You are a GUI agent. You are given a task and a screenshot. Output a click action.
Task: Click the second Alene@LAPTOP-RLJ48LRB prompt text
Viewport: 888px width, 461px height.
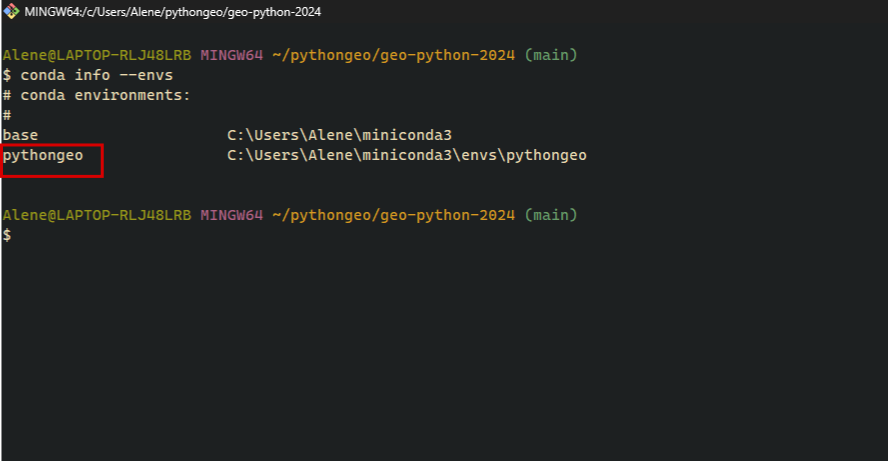97,215
